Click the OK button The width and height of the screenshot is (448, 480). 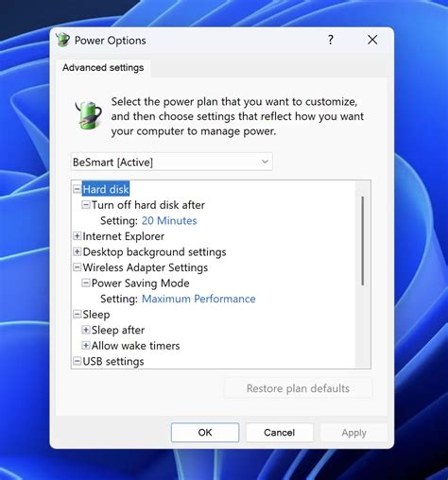(205, 433)
